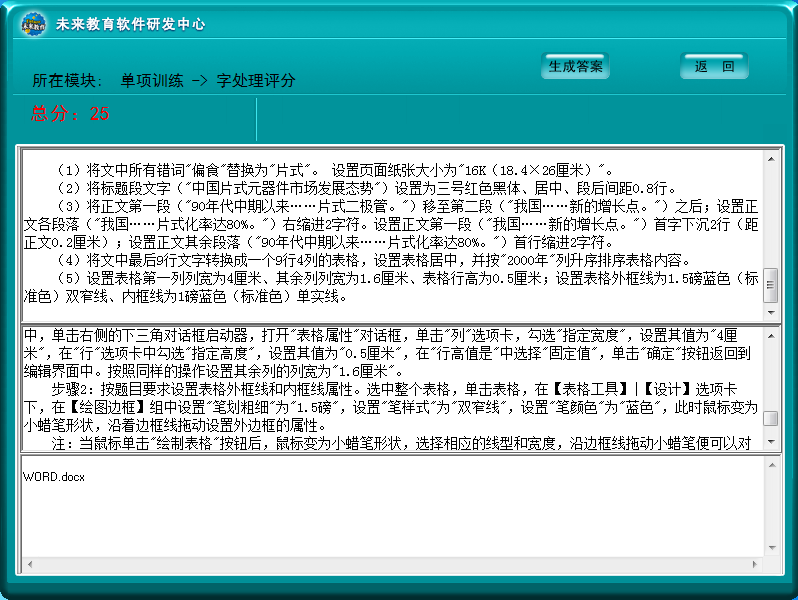Click down arrow of the question panel scrollbar

pos(771,312)
